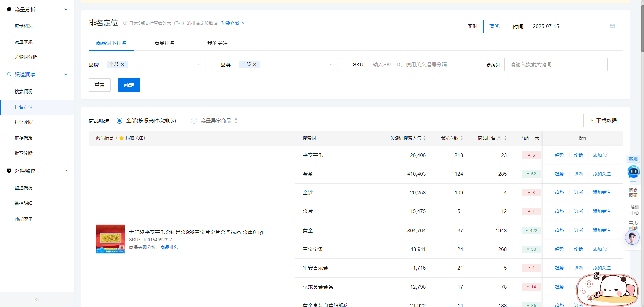Click help icon next to 流量异常商品
This screenshot has width=644, height=307.
[x=236, y=121]
